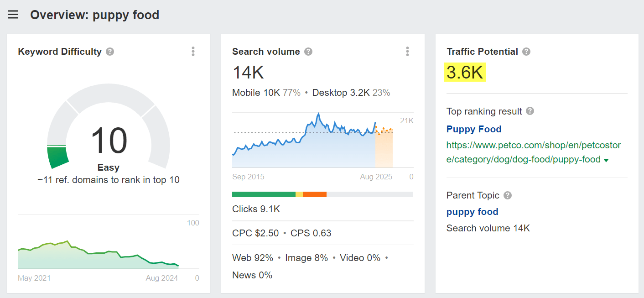Click the Search volume help icon
644x298 pixels.
308,52
